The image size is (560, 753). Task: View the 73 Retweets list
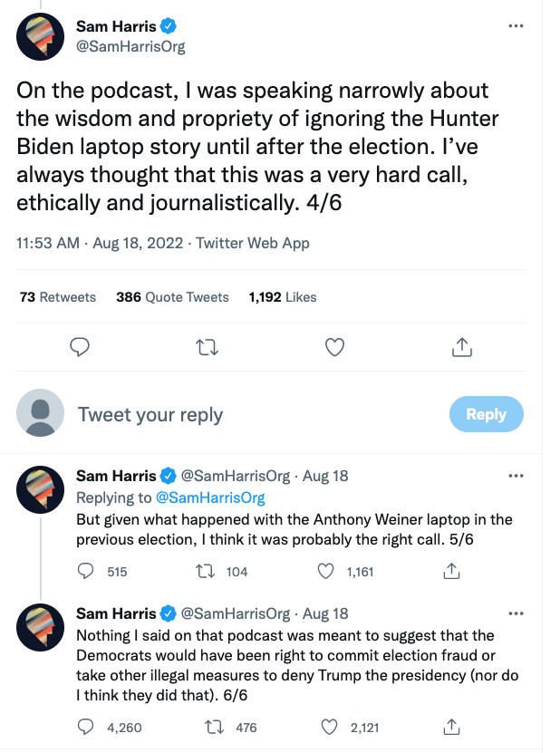pos(57,297)
